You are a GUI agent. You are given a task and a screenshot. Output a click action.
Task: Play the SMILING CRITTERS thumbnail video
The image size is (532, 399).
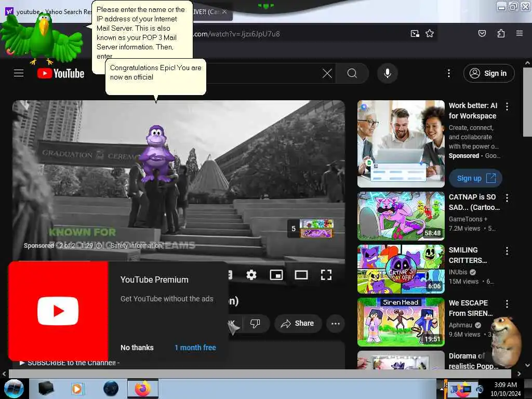401,269
